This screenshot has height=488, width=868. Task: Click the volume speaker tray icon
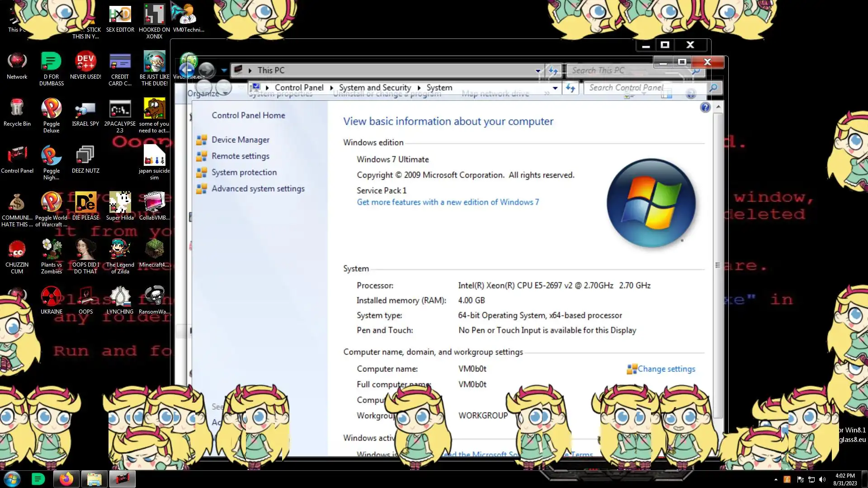[x=822, y=479]
